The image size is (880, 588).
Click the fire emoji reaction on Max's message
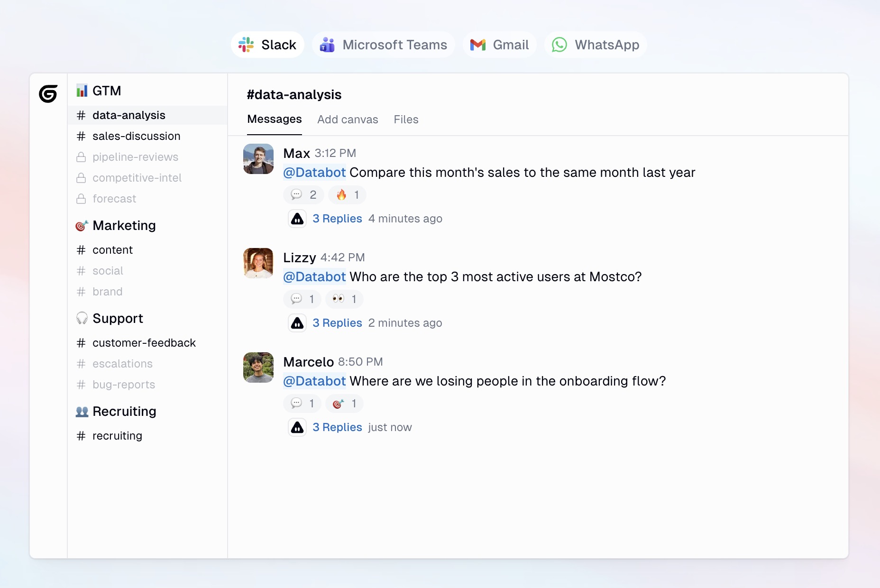pos(347,195)
